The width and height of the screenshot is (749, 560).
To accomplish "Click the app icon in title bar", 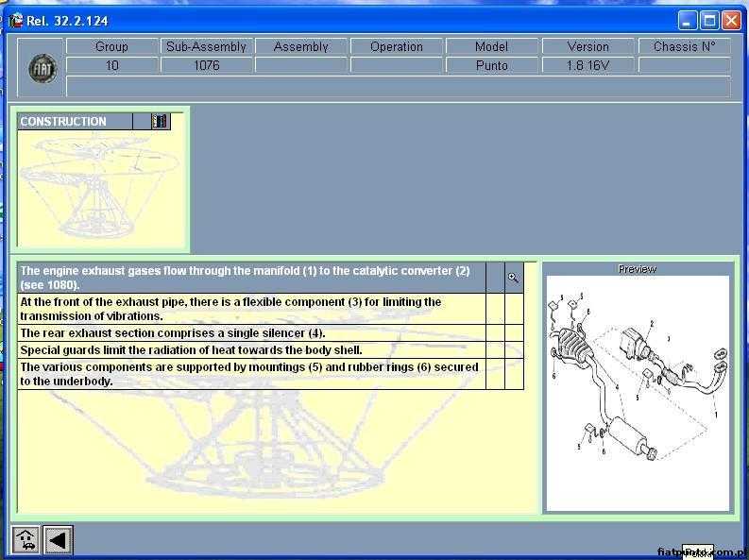I will (15, 21).
